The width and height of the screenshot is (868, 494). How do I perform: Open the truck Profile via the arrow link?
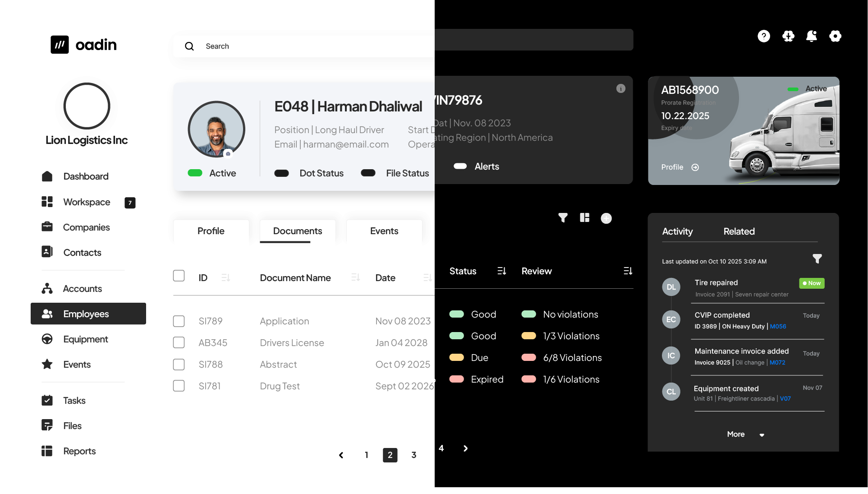695,167
